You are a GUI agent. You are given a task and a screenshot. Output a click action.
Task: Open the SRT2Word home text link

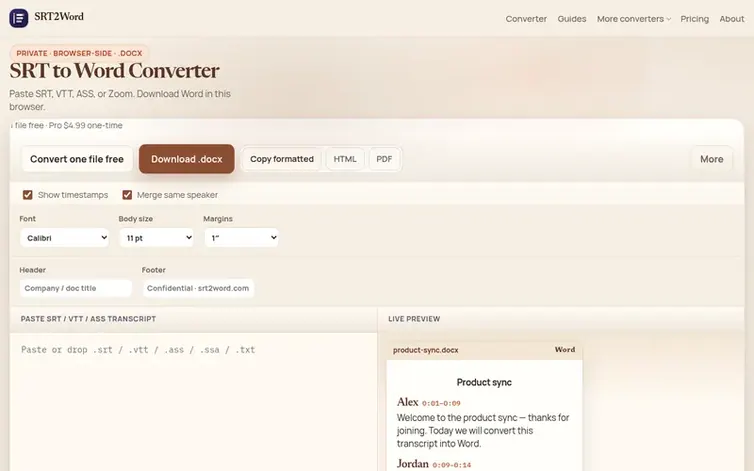(59, 17)
